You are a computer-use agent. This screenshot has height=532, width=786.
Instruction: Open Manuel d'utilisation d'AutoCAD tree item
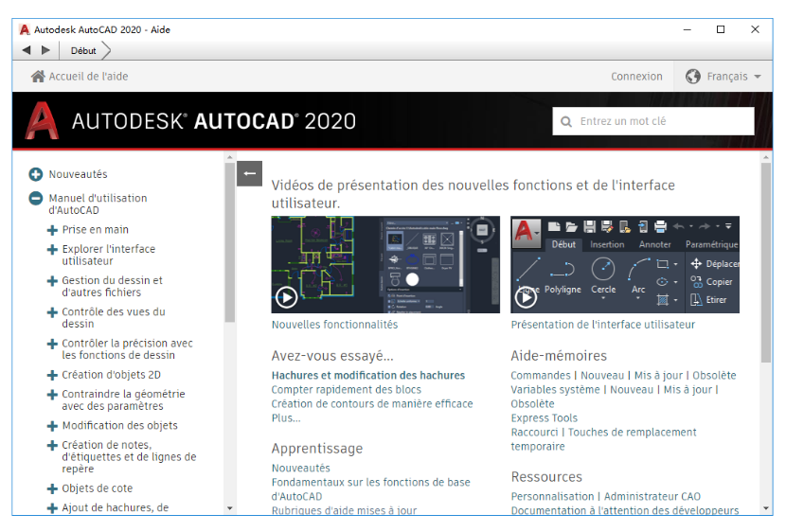pos(98,204)
